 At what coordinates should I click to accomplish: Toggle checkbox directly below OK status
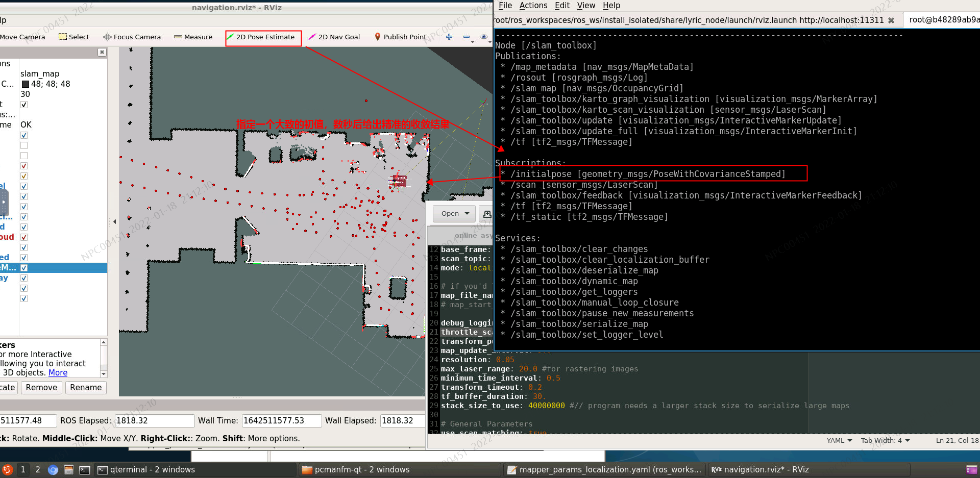click(x=24, y=135)
